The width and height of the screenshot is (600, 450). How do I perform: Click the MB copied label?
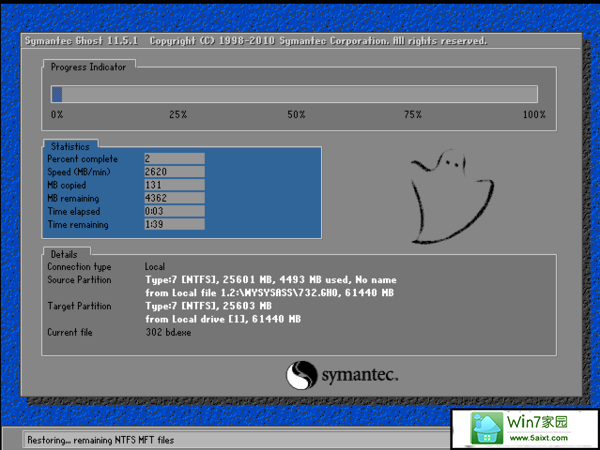67,185
